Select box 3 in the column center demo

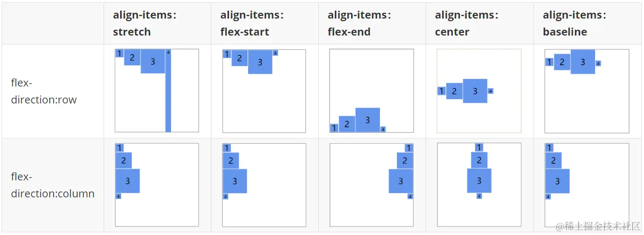tap(479, 181)
